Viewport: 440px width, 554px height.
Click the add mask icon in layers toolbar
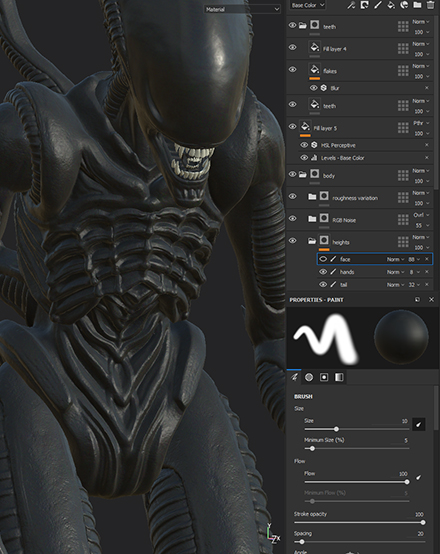pyautogui.click(x=364, y=5)
